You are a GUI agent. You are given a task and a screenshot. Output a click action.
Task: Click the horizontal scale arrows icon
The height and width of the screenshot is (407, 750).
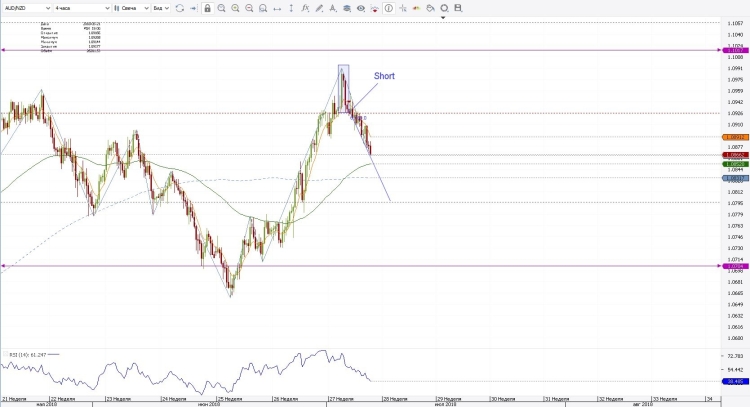tap(277, 8)
